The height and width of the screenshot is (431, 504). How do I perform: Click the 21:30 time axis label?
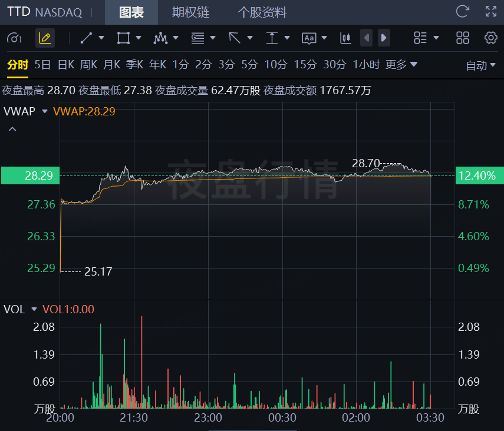point(134,418)
